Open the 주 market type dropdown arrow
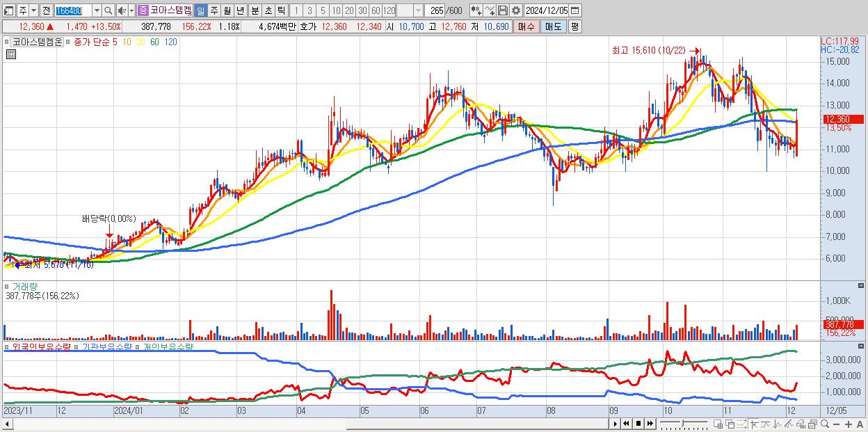Image resolution: width=868 pixels, height=432 pixels. [33, 11]
